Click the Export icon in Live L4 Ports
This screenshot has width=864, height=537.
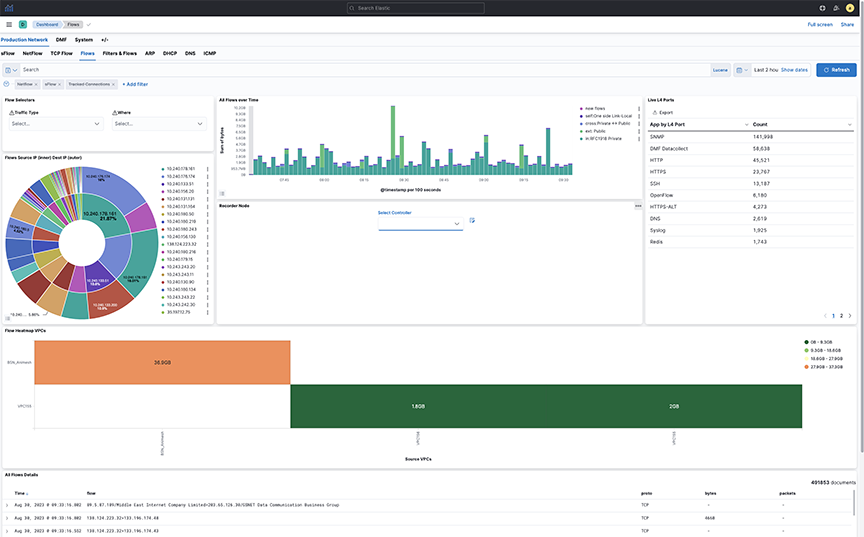655,112
